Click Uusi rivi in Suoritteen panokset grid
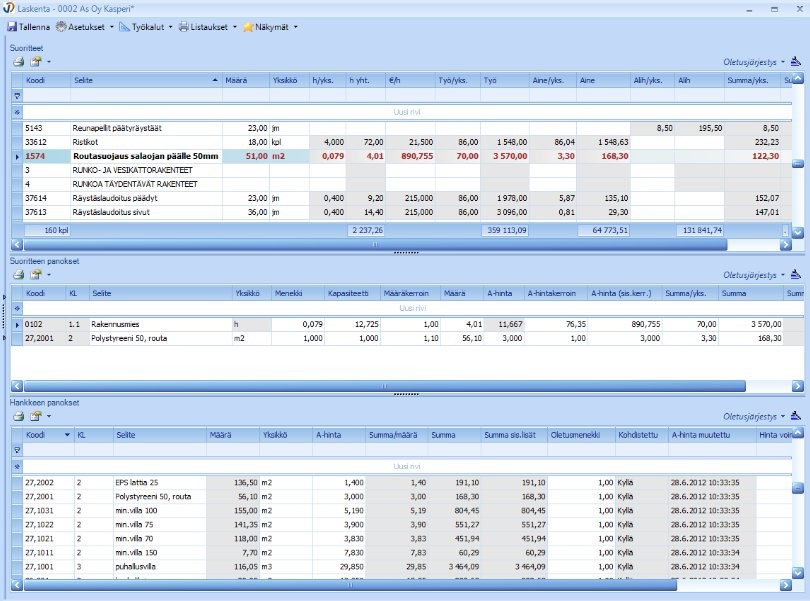 (x=407, y=308)
